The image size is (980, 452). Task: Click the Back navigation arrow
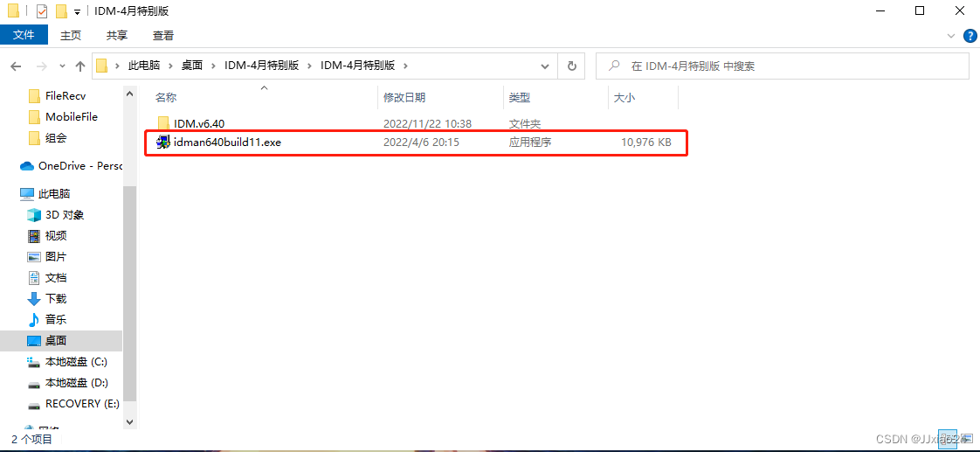click(17, 66)
